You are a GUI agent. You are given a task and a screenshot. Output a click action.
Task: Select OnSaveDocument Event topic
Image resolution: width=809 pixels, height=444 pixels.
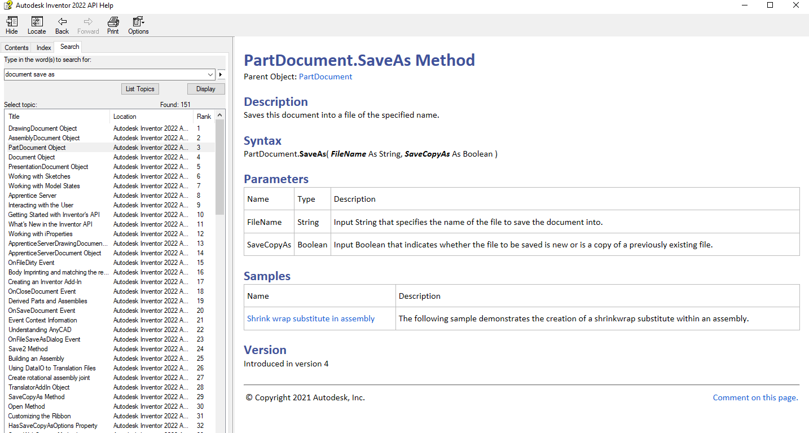click(41, 310)
